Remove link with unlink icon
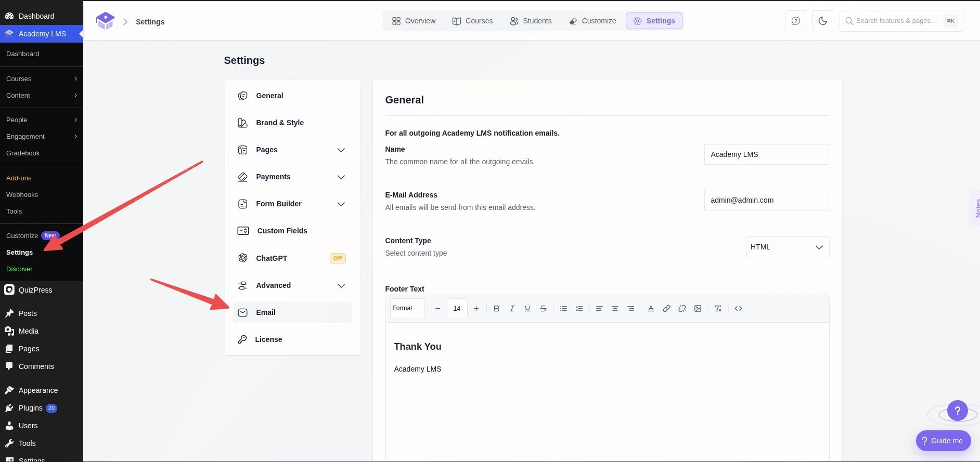The image size is (980, 462). click(682, 309)
